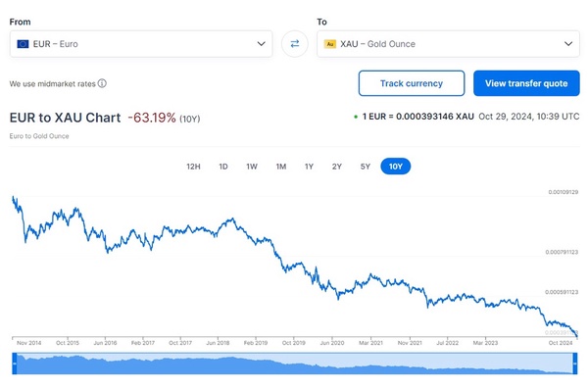Choose the 5Y chart range
Screen dimensions: 588x388
point(366,167)
